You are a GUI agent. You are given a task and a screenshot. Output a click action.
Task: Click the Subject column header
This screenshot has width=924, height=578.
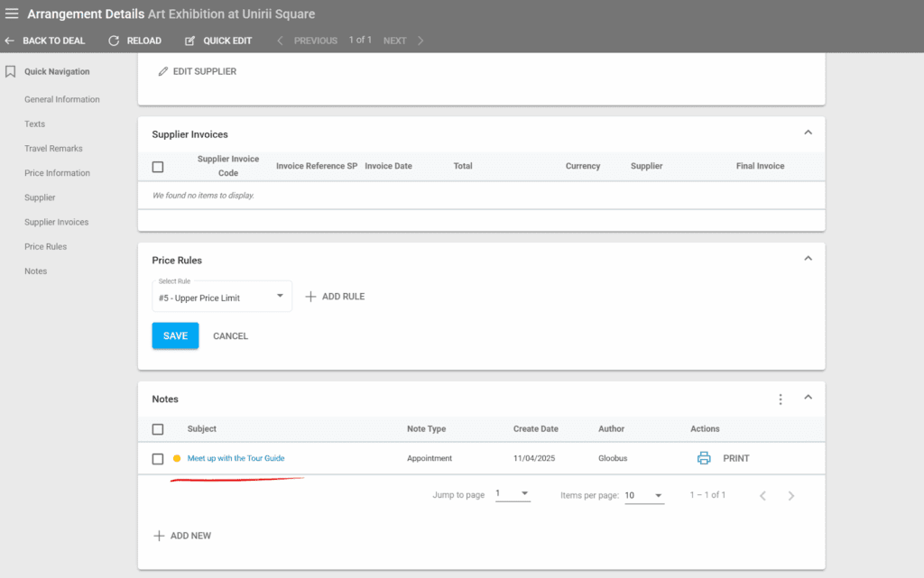tap(201, 429)
